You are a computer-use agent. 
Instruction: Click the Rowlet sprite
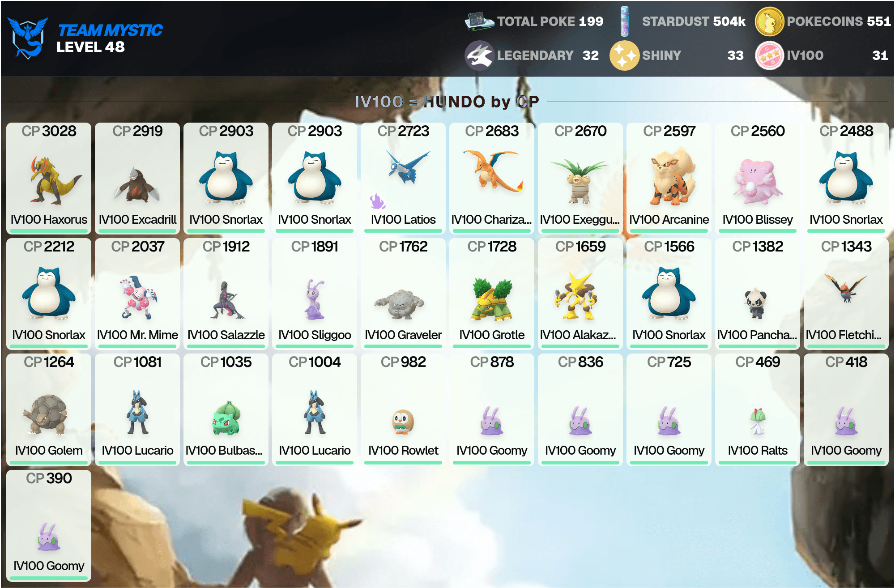(403, 422)
